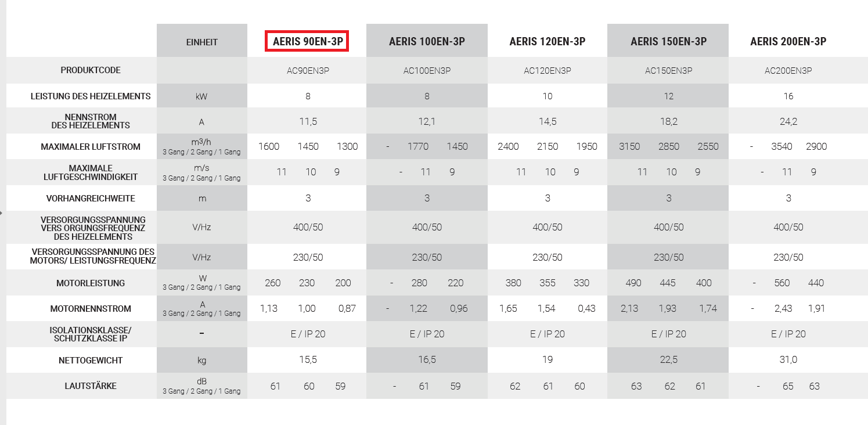868x425 pixels.
Task: Click the VORHANGREICHWEITE row label
Action: pos(91,199)
